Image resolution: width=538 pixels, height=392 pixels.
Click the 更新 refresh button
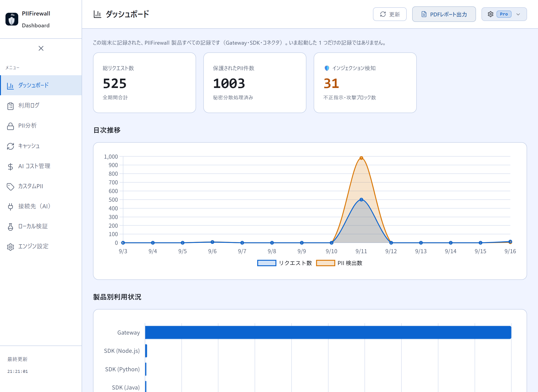tap(390, 14)
